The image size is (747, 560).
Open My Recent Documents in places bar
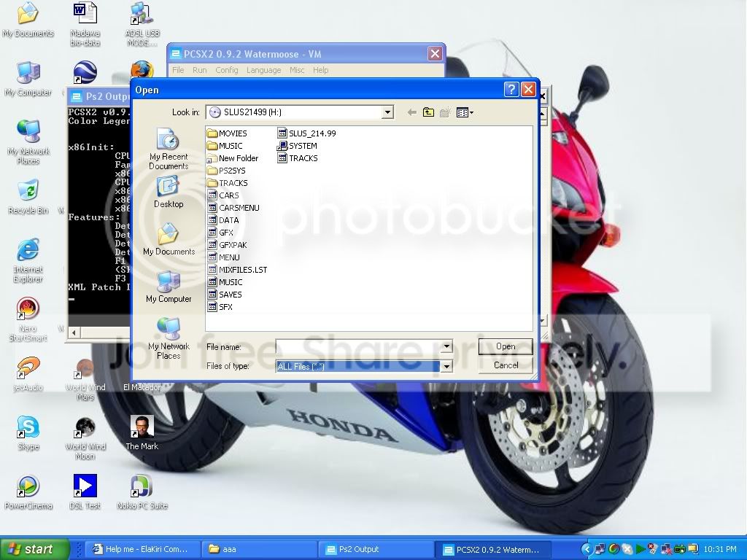click(x=169, y=149)
